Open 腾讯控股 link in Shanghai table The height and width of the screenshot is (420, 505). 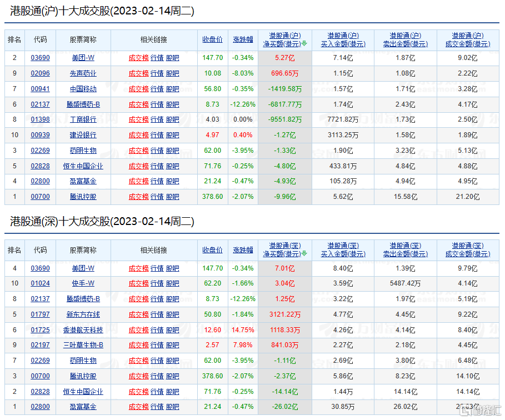coord(83,197)
